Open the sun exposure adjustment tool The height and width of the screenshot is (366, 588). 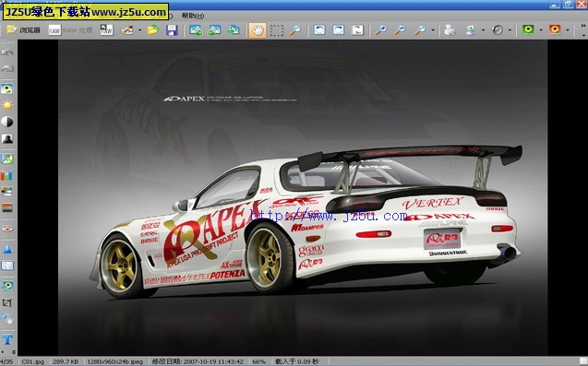7,105
